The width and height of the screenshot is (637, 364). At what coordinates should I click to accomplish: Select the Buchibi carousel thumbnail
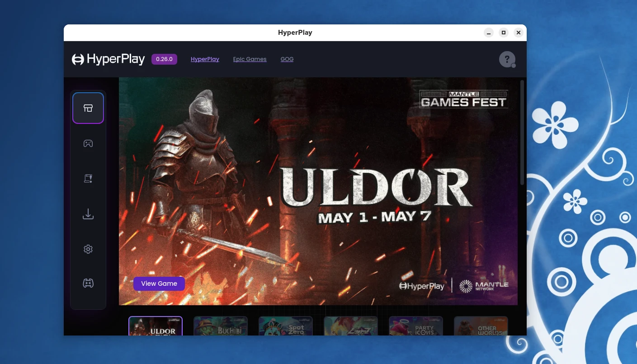coord(221,326)
